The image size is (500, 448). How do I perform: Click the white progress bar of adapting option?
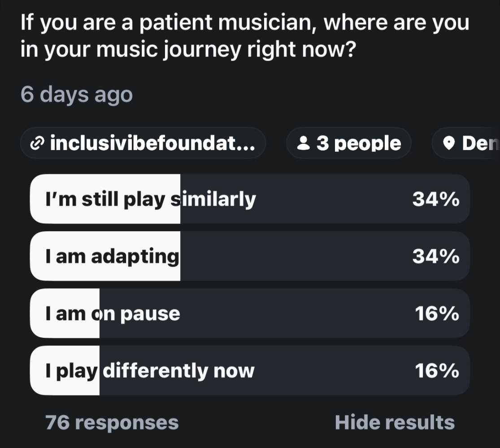pos(105,256)
